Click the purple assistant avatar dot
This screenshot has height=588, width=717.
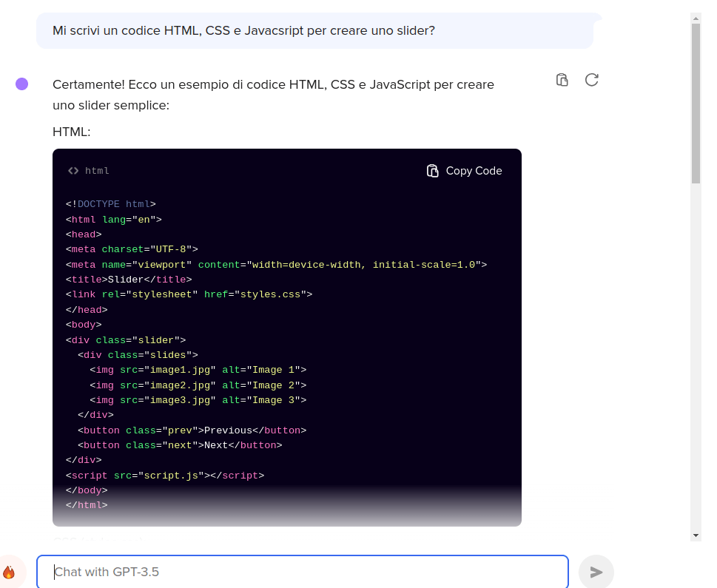22,84
